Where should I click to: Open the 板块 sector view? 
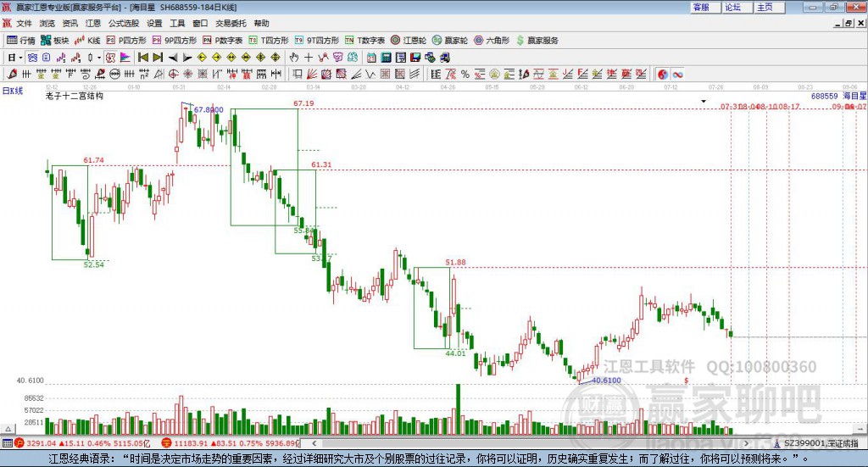click(x=55, y=41)
